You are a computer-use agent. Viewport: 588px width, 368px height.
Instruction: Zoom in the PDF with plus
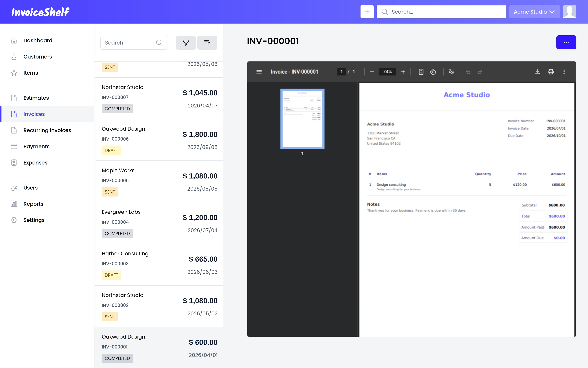click(x=403, y=72)
